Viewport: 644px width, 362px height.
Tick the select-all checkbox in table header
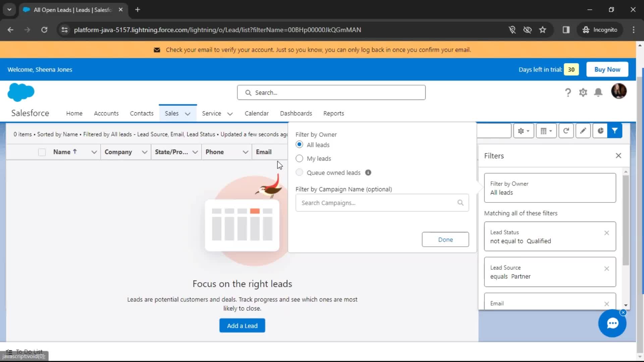click(x=42, y=152)
